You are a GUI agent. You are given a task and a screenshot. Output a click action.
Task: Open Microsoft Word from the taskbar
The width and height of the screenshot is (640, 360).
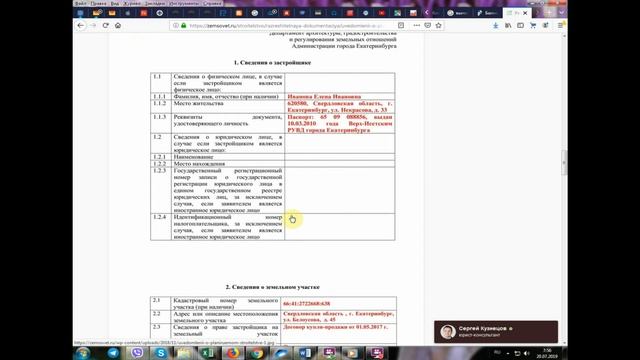tap(305, 353)
